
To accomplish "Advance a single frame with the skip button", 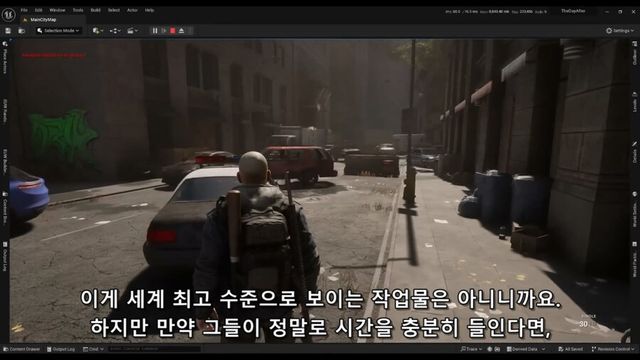I will (x=164, y=31).
